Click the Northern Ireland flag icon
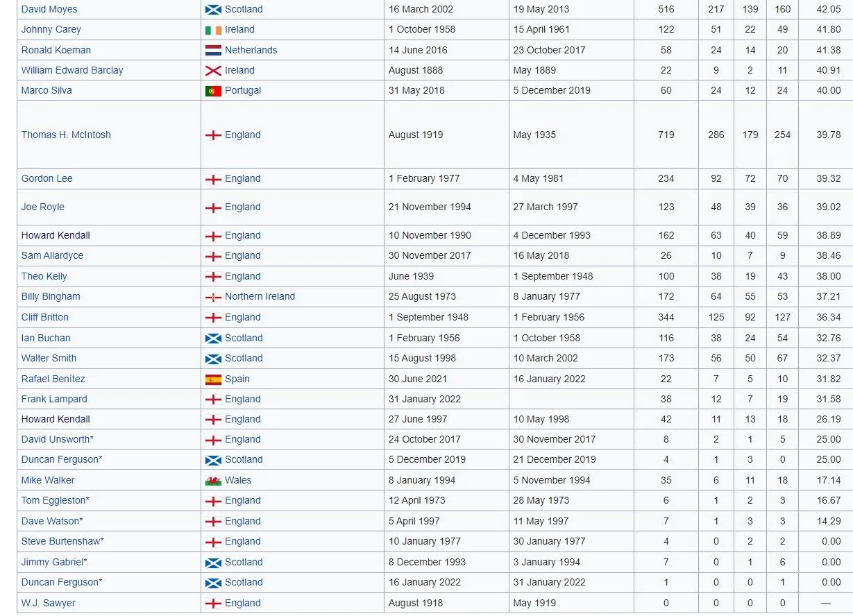853x616 pixels. pos(213,297)
